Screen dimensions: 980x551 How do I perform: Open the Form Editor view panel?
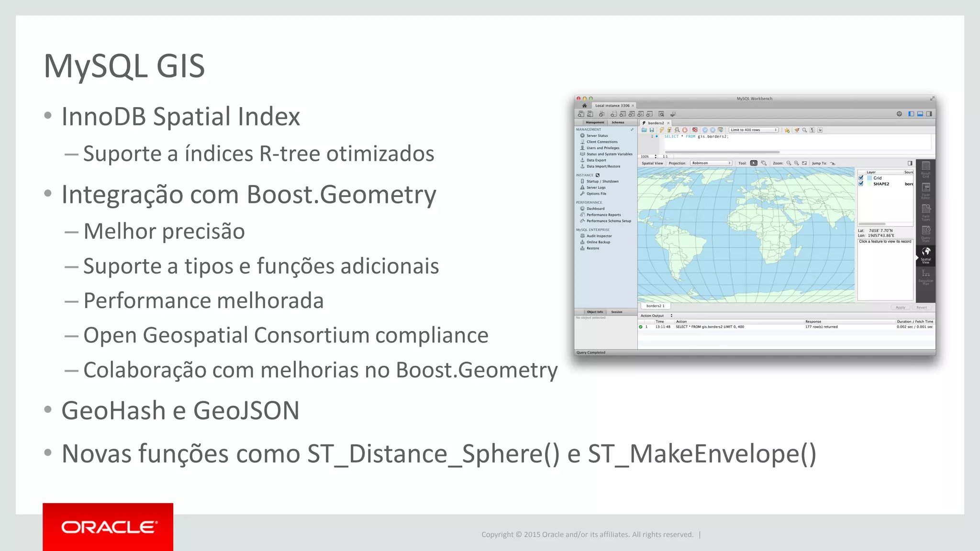pyautogui.click(x=926, y=191)
